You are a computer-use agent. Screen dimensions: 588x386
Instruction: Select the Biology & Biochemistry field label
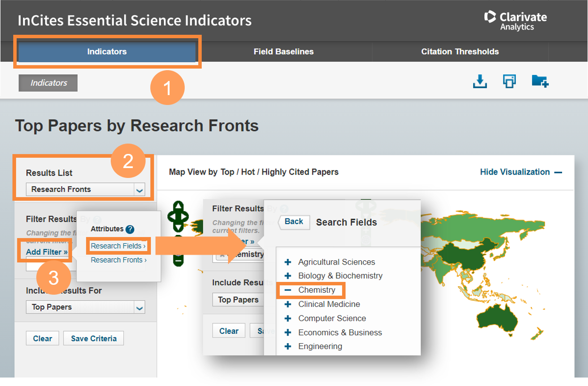tap(340, 276)
